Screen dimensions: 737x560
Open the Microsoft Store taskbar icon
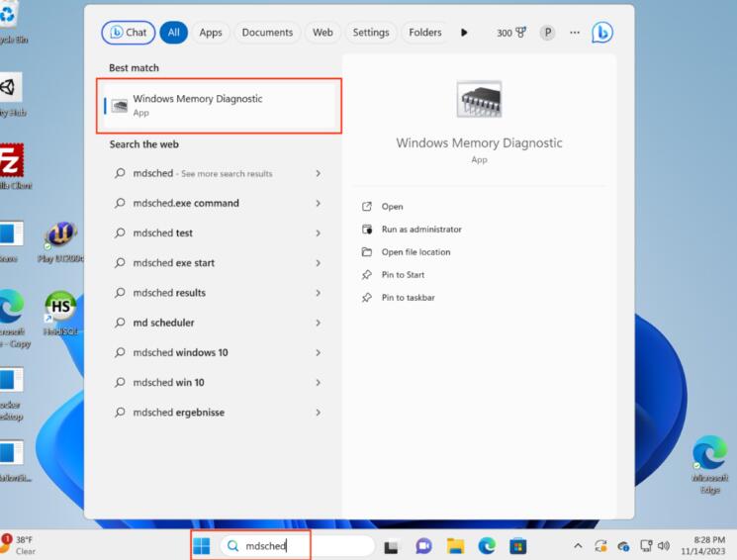(517, 545)
